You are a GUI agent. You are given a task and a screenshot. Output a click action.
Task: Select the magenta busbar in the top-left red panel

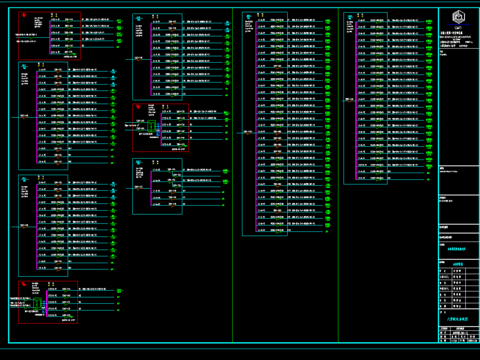(50, 37)
